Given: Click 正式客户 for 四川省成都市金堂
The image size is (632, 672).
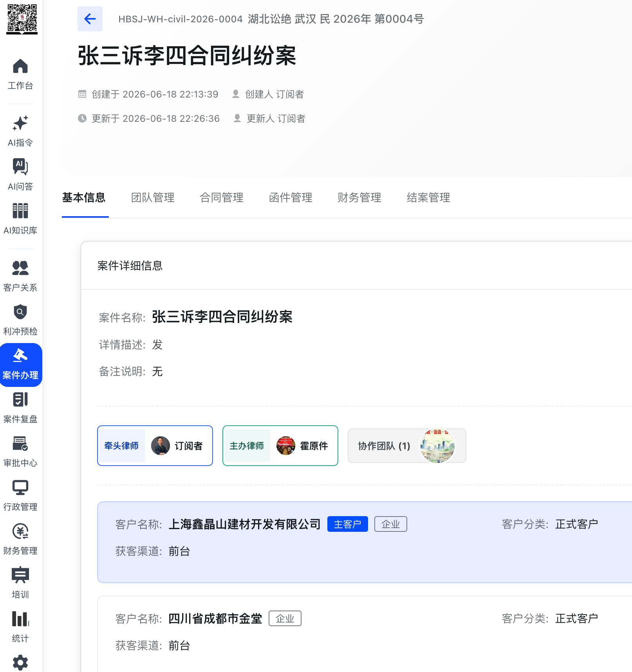Looking at the screenshot, I should tap(577, 618).
